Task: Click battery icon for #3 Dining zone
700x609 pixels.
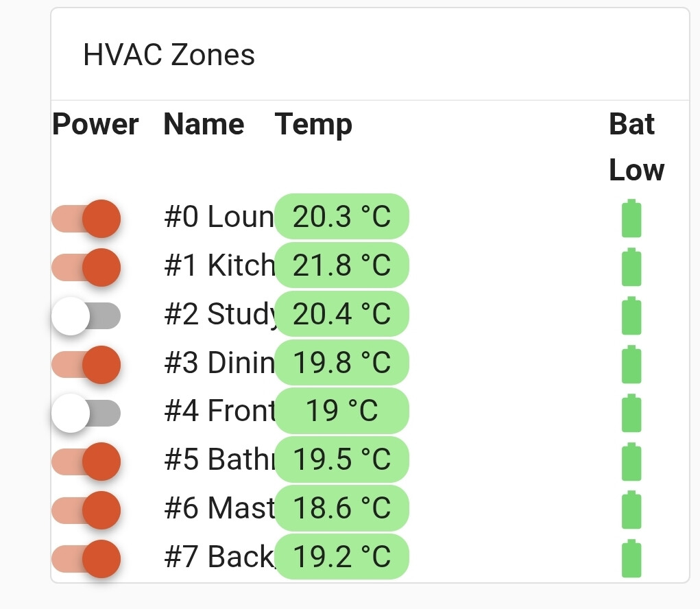Action: point(631,364)
